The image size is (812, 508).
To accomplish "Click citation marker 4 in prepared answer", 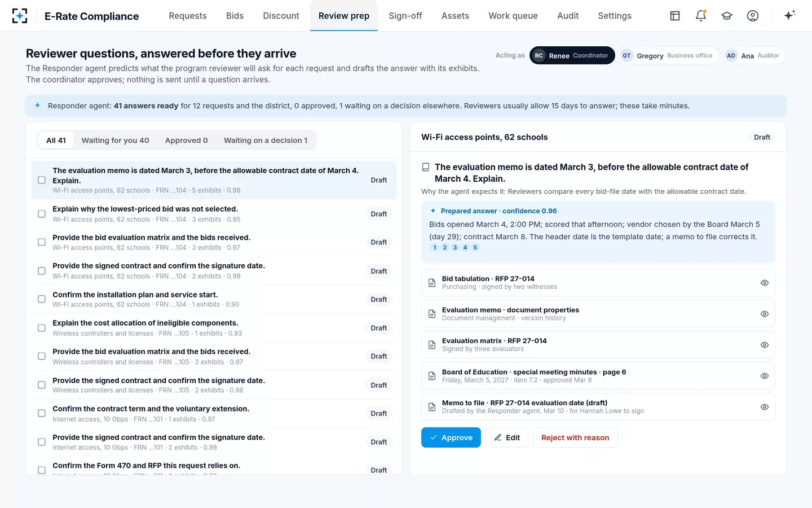I will click(x=465, y=248).
